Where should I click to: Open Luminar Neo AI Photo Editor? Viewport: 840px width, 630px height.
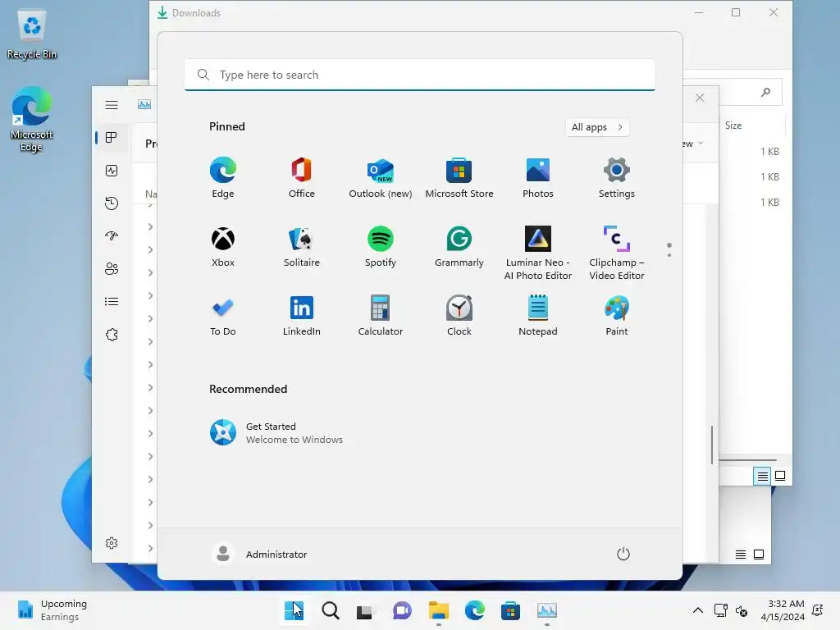point(538,253)
